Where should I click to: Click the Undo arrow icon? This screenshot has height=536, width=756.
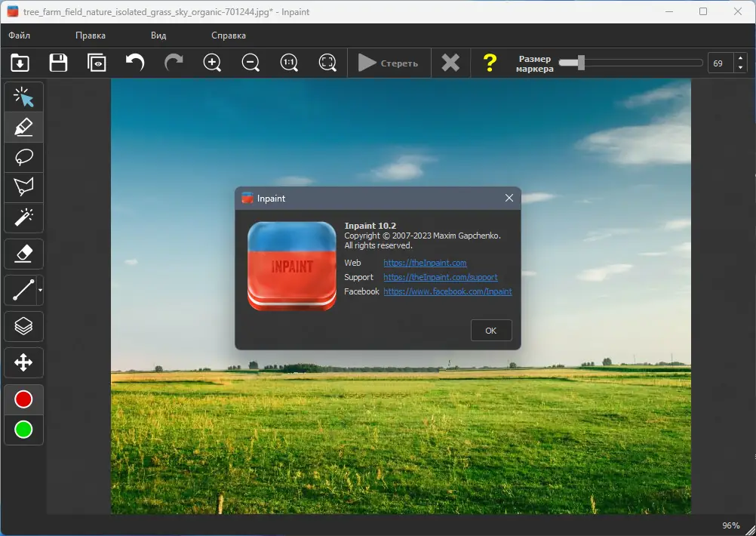[x=135, y=63]
